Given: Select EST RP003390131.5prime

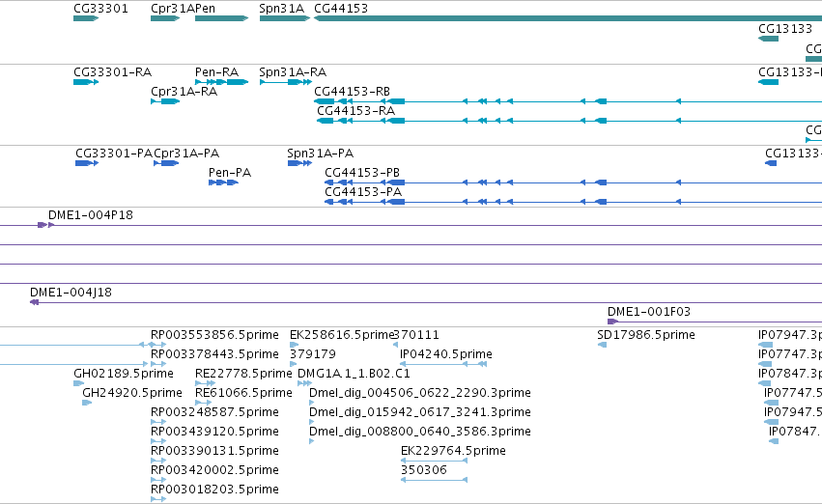Looking at the screenshot, I should click(x=158, y=461).
